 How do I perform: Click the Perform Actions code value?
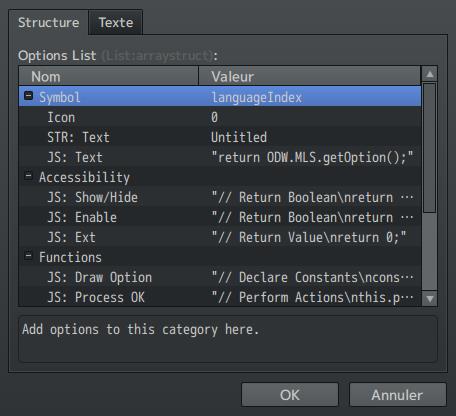(312, 297)
